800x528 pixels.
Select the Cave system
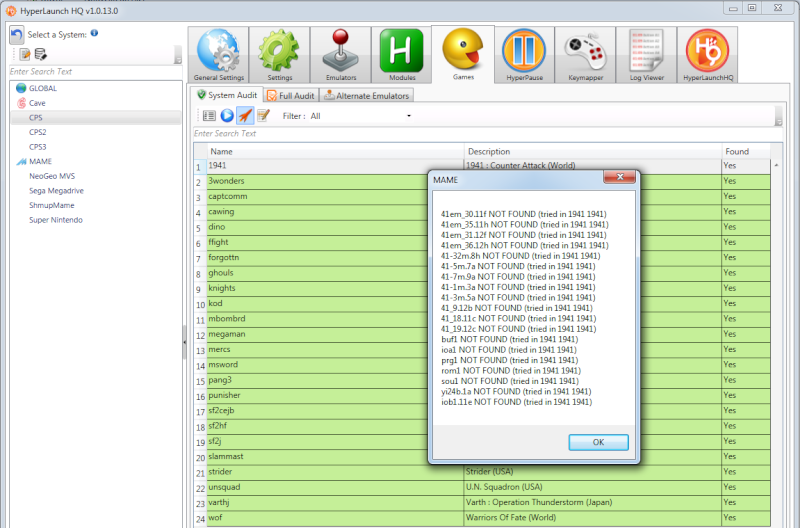coord(37,103)
